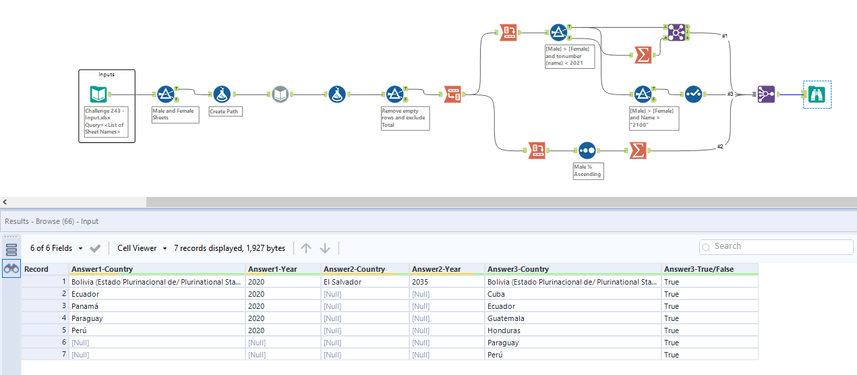Select the Formula tool after the Dynamic Input
This screenshot has height=375, width=857.
click(337, 94)
